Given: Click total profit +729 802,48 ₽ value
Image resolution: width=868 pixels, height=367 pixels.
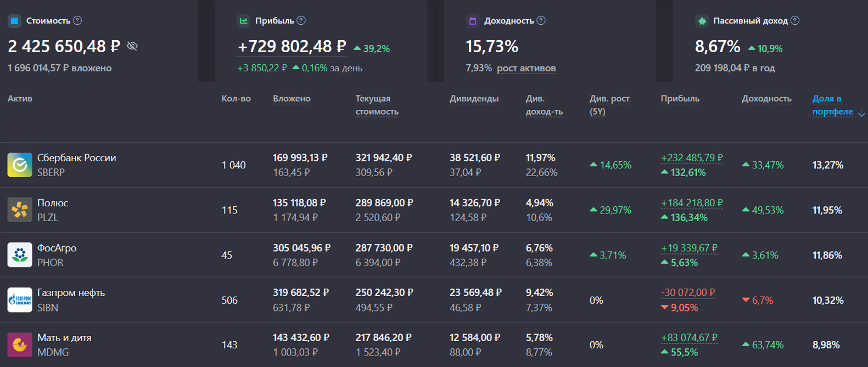Looking at the screenshot, I should 292,47.
